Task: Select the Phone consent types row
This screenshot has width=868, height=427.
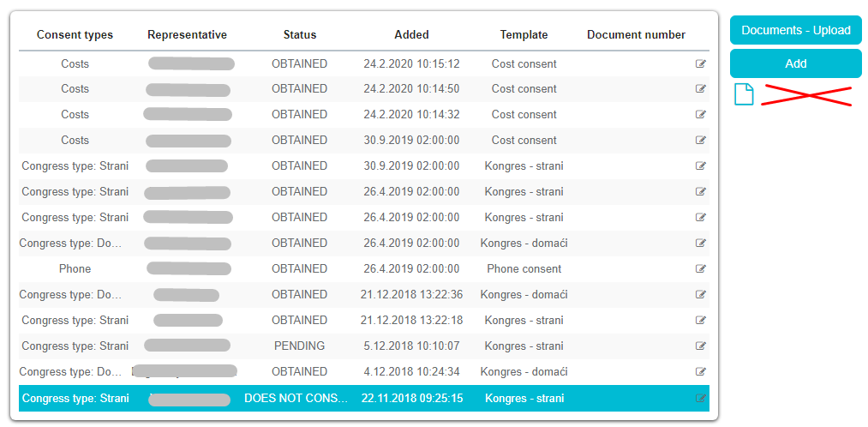Action: tap(75, 269)
